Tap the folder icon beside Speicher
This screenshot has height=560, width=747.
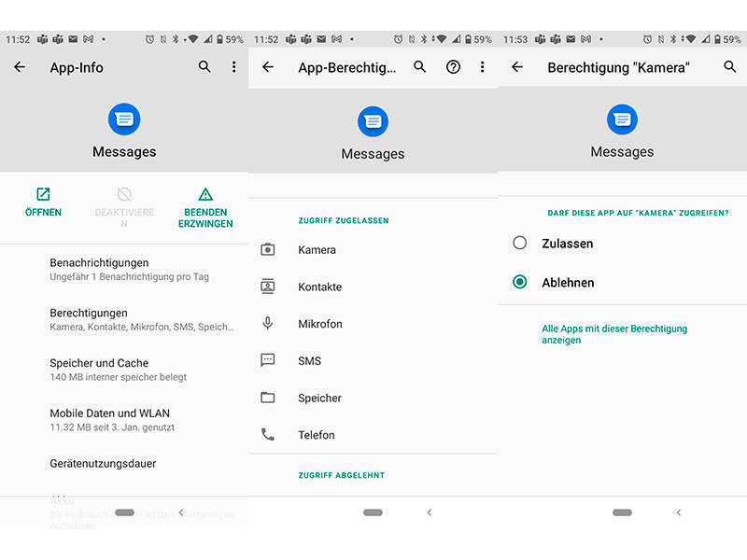point(268,398)
